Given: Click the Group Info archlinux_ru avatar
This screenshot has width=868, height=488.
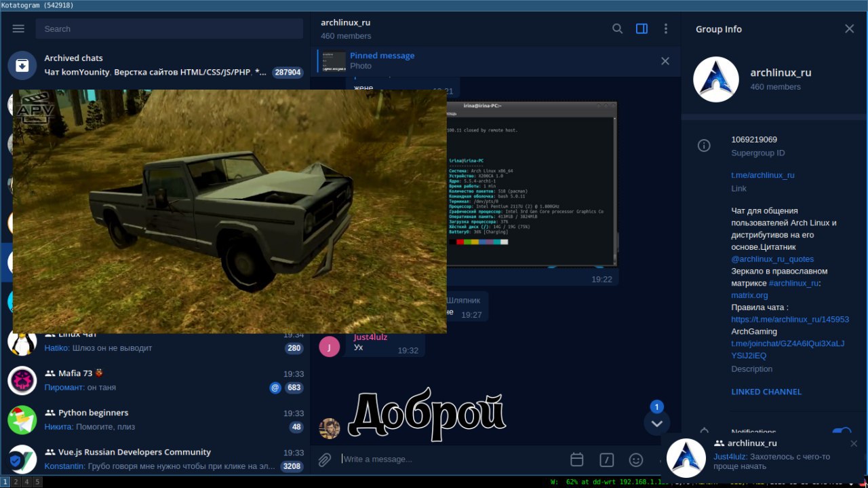Looking at the screenshot, I should pyautogui.click(x=715, y=79).
